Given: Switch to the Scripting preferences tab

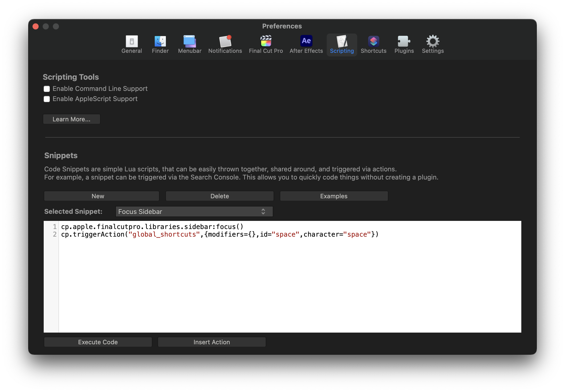Looking at the screenshot, I should (342, 45).
